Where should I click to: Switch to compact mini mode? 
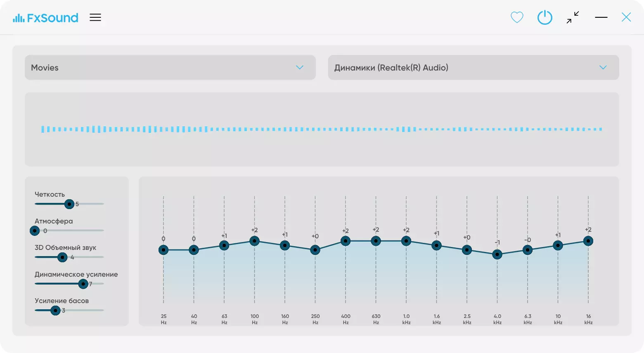tap(573, 17)
